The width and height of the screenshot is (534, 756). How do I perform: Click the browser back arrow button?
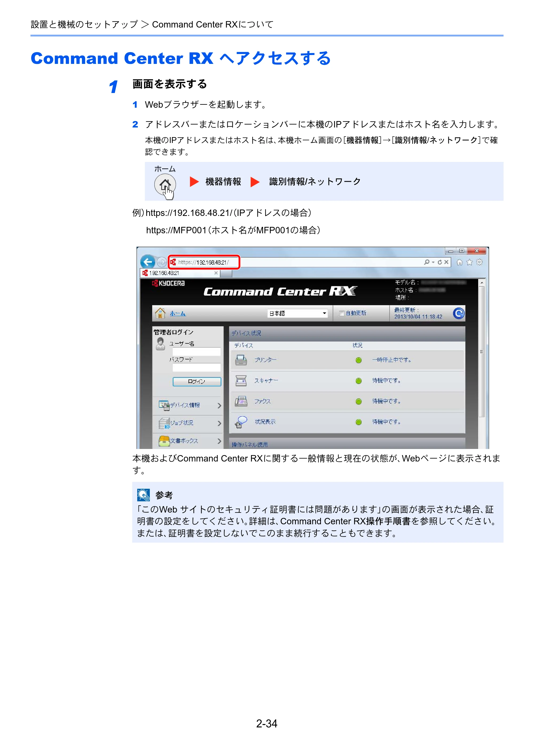pyautogui.click(x=148, y=262)
